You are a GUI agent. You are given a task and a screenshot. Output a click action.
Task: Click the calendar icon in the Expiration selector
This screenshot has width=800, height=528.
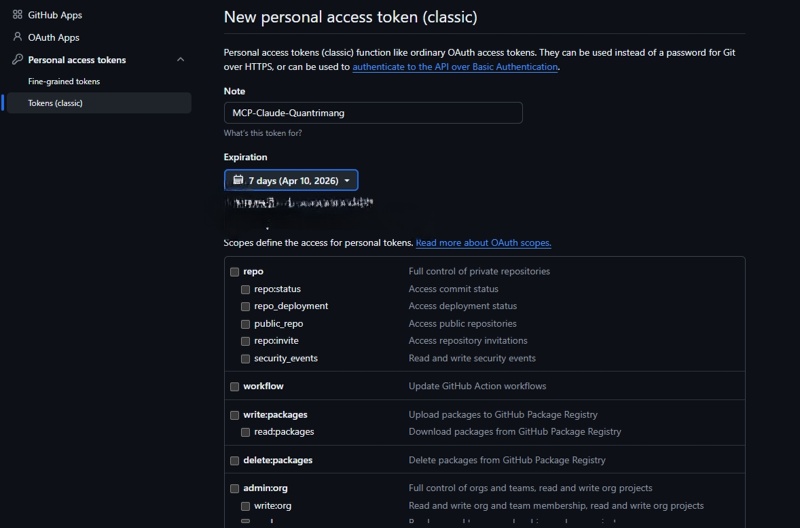[238, 180]
